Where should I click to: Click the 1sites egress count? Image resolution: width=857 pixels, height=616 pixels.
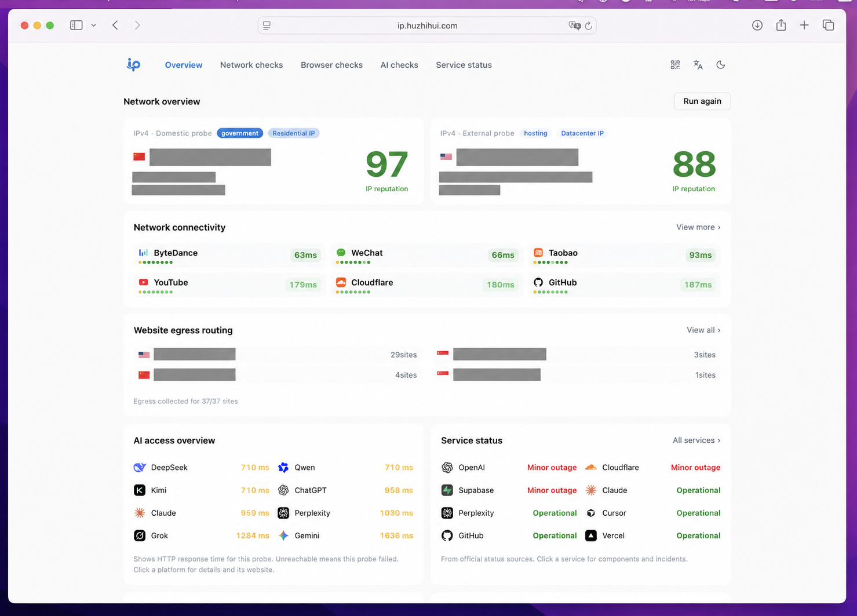point(705,375)
